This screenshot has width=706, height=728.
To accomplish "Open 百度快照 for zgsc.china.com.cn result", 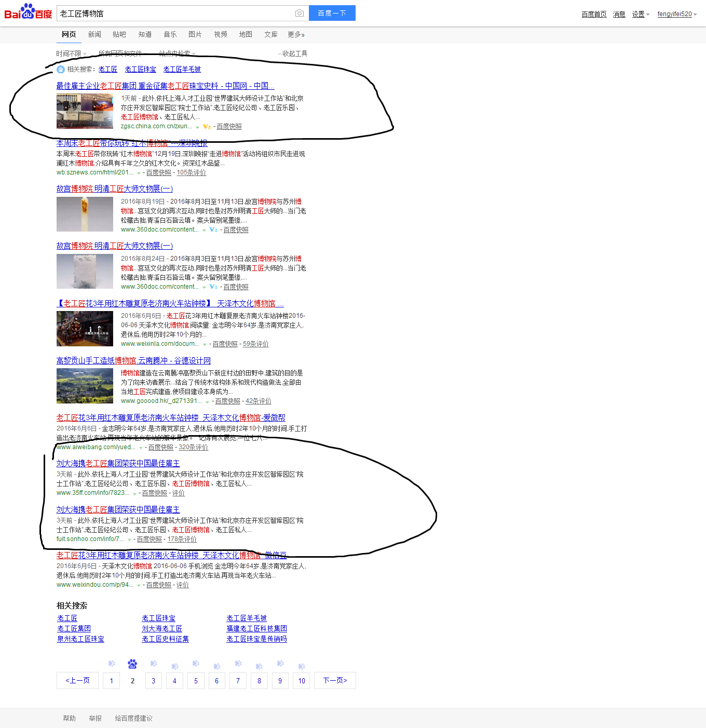I will pyautogui.click(x=229, y=126).
